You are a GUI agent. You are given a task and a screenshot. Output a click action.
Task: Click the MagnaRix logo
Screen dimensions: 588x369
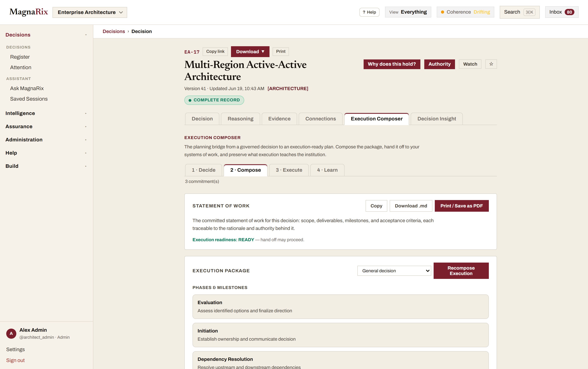click(29, 12)
